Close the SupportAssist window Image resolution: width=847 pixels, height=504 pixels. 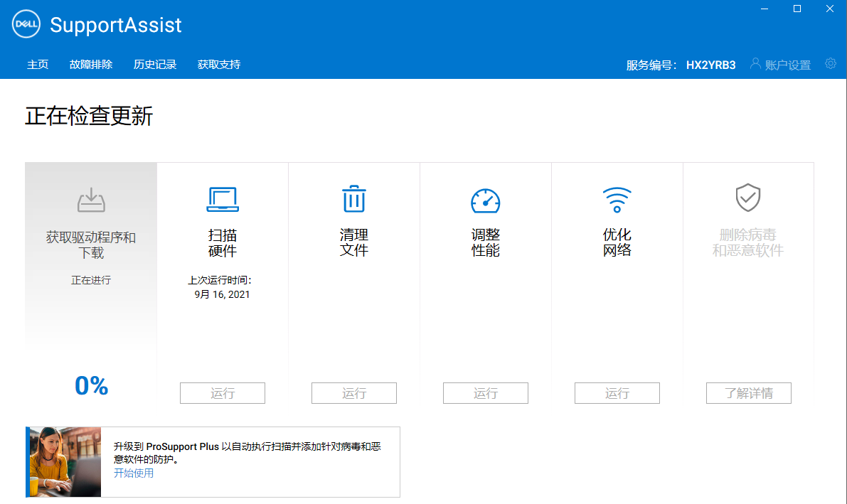tap(830, 9)
